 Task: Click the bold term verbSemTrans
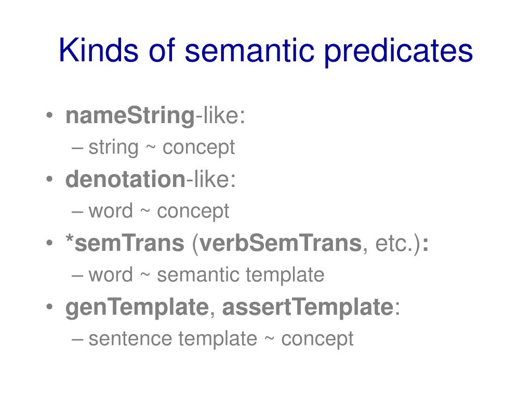tap(281, 243)
